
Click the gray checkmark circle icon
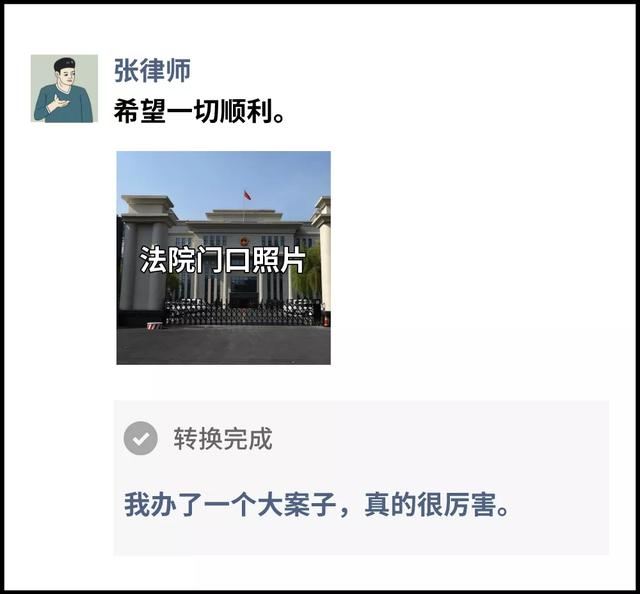coord(140,438)
